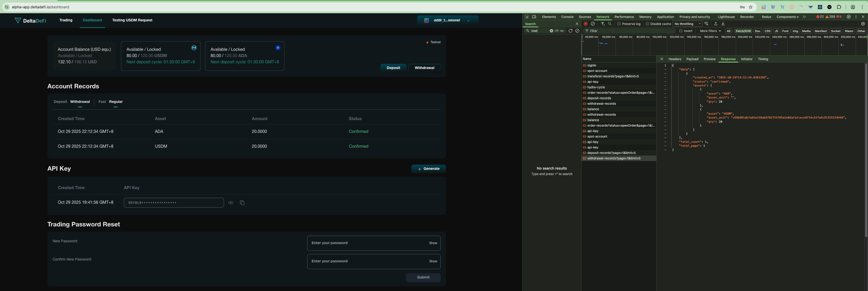Click the inspect element selector icon
Image resolution: width=868 pixels, height=291 pixels.
(527, 17)
